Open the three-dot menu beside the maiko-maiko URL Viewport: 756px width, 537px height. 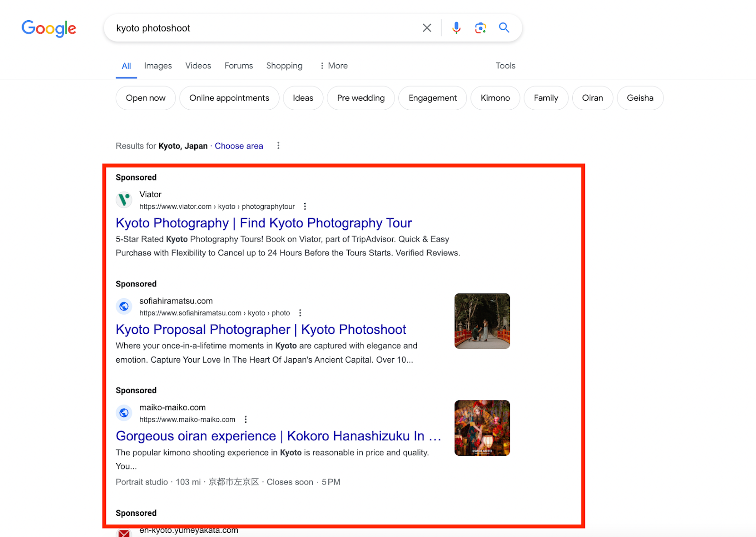[x=245, y=419]
